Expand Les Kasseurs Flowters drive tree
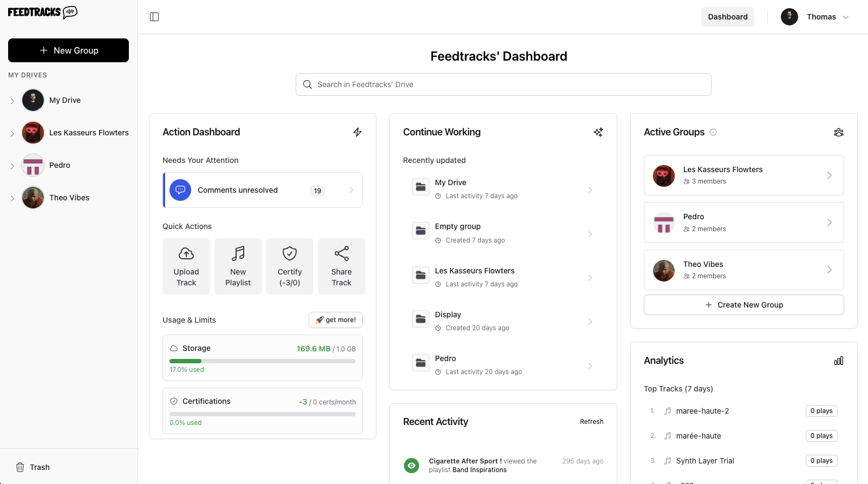868x484 pixels. [12, 133]
